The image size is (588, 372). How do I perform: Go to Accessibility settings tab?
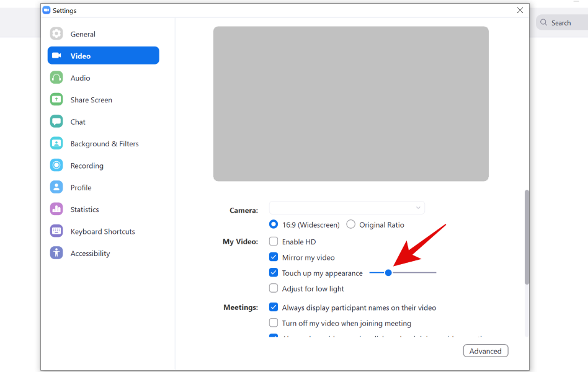pos(90,254)
